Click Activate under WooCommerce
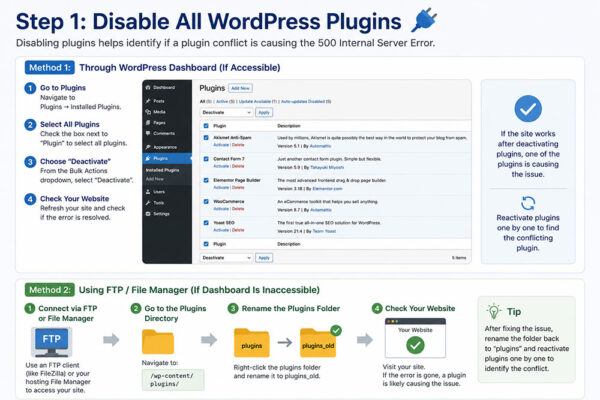600x400 pixels. (221, 209)
